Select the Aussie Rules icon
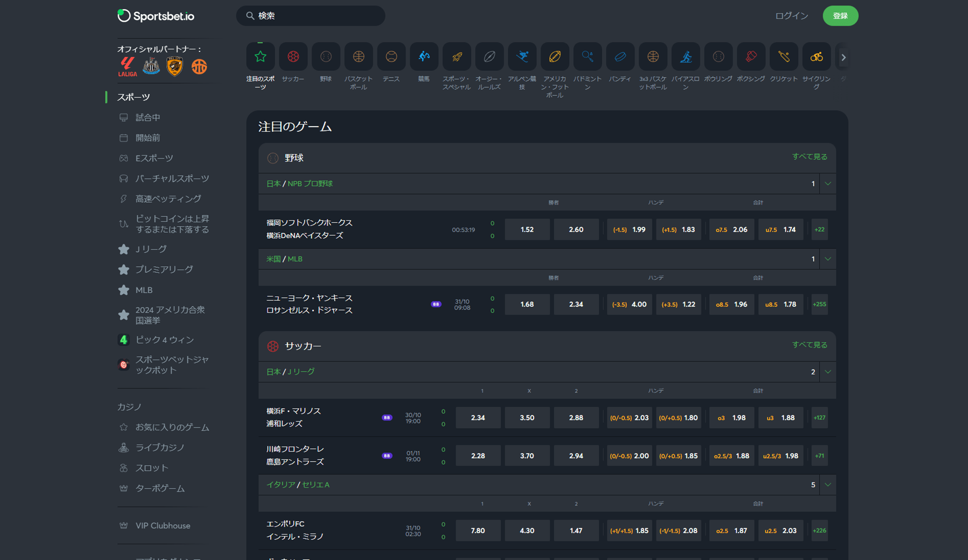 click(489, 57)
